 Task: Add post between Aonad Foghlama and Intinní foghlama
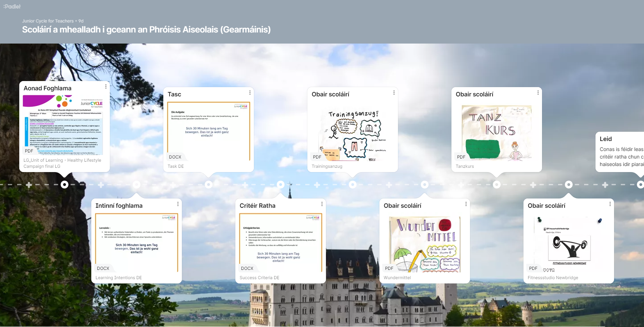[101, 185]
